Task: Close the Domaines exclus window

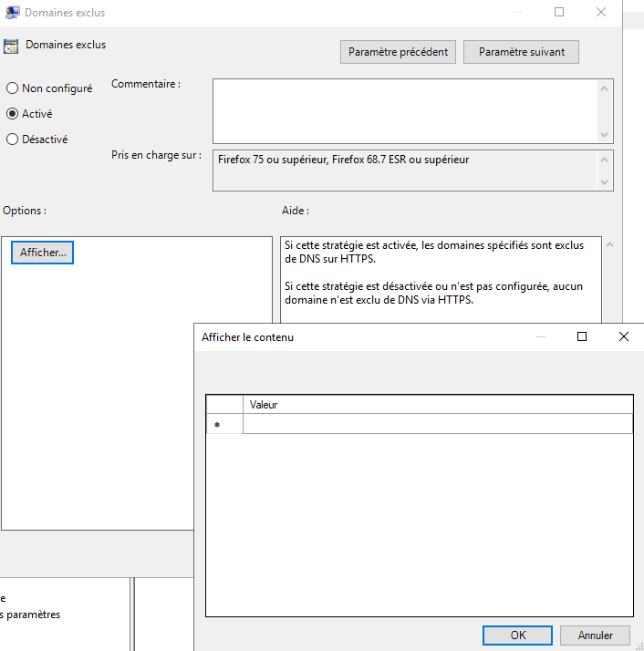Action: 601,12
